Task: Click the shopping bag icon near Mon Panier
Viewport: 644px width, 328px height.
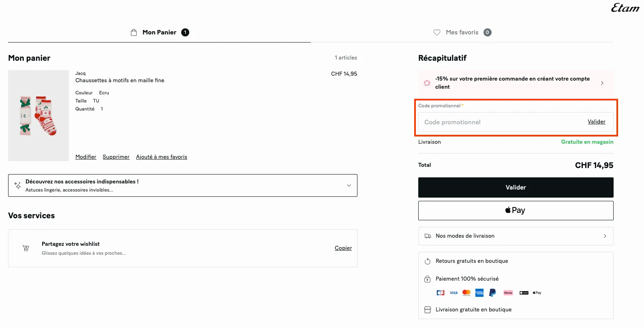Action: click(x=134, y=32)
